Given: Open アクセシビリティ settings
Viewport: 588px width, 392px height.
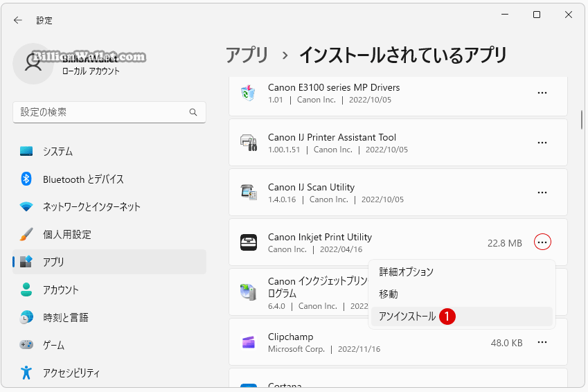Looking at the screenshot, I should [x=109, y=373].
